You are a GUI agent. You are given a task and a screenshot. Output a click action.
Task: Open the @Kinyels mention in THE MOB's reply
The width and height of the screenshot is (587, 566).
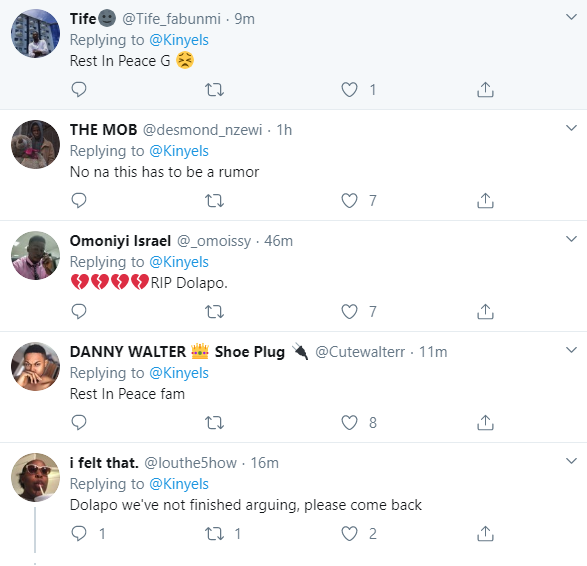[179, 151]
